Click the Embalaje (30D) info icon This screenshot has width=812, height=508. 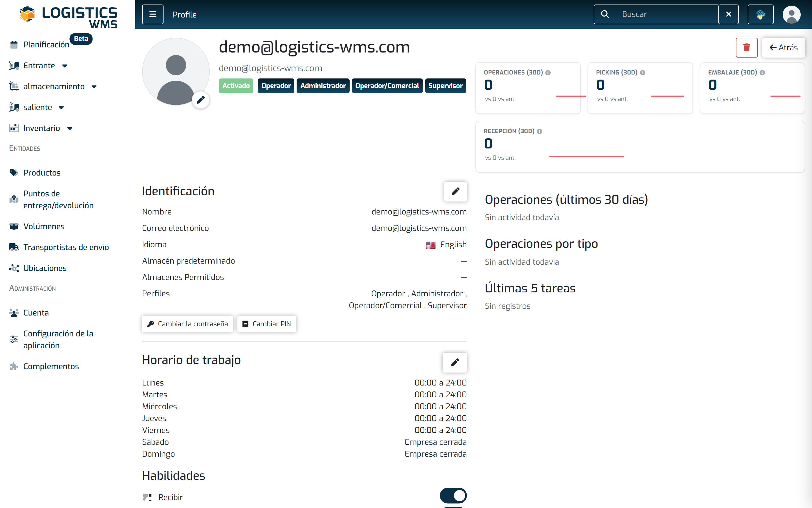point(762,73)
